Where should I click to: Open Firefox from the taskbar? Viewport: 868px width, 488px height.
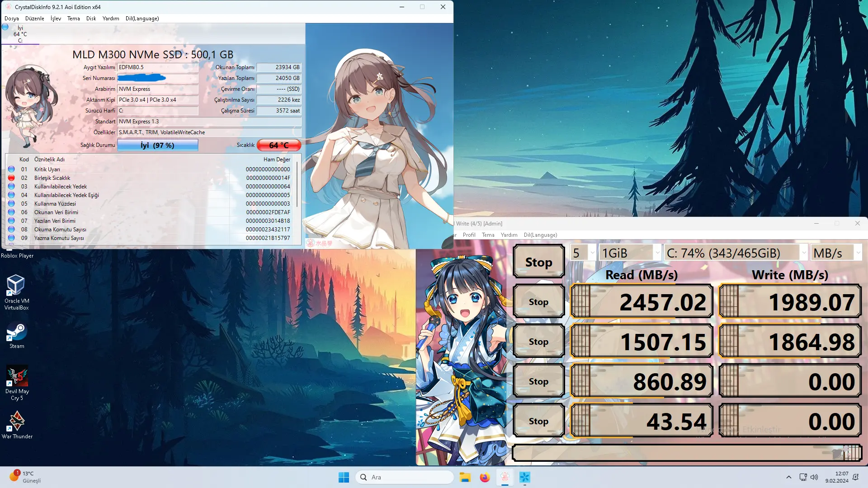(x=485, y=477)
